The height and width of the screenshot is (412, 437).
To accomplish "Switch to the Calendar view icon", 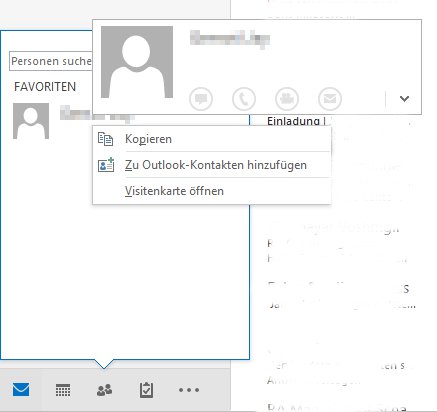I will point(63,390).
